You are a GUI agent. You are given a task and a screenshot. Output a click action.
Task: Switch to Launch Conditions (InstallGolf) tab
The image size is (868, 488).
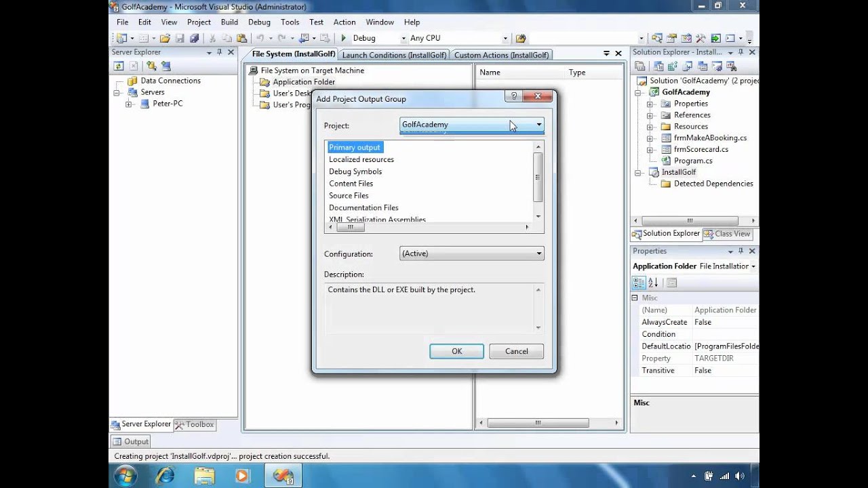pos(394,55)
